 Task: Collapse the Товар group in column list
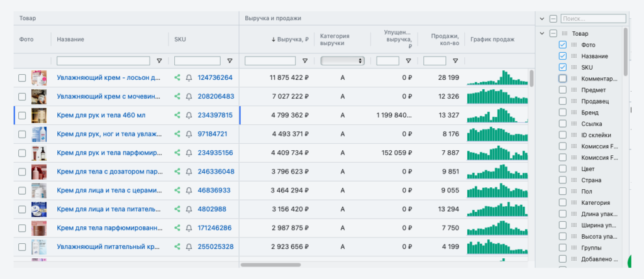[x=542, y=33]
